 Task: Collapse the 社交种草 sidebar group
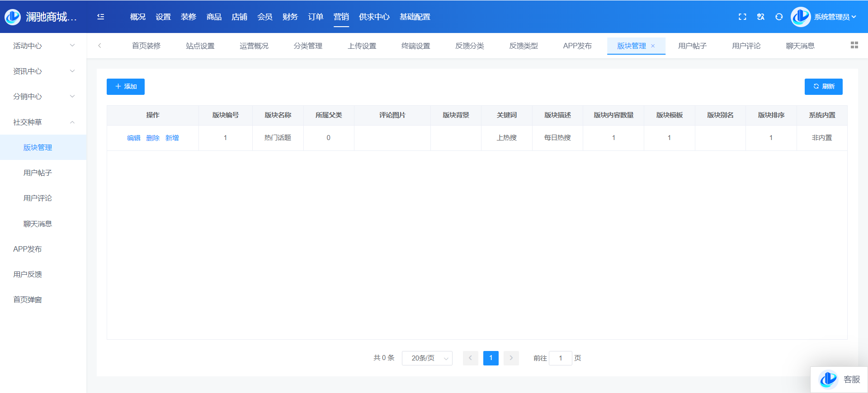[43, 122]
